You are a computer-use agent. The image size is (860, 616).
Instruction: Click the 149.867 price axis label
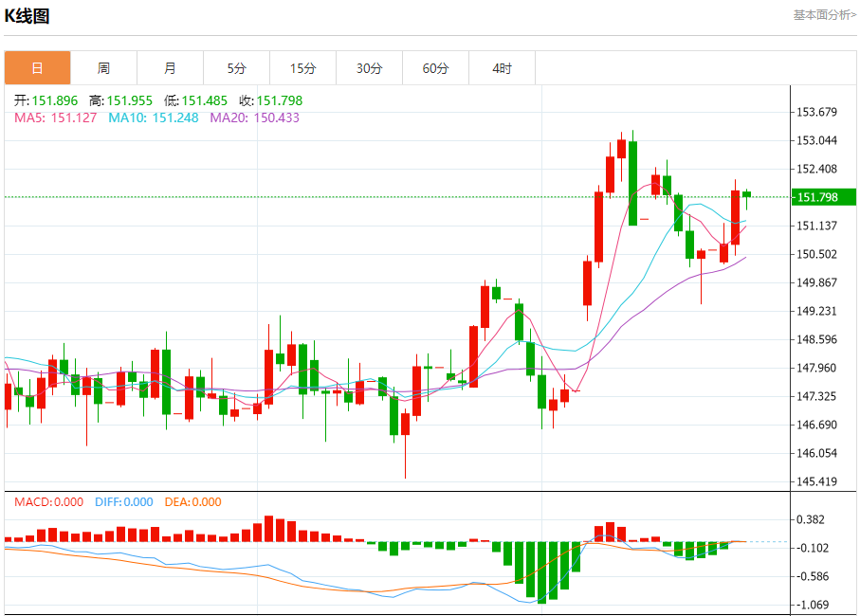[x=816, y=282]
